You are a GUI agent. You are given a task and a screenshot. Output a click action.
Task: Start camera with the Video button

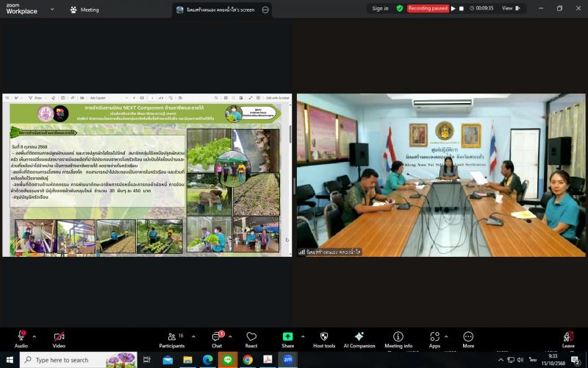(59, 339)
